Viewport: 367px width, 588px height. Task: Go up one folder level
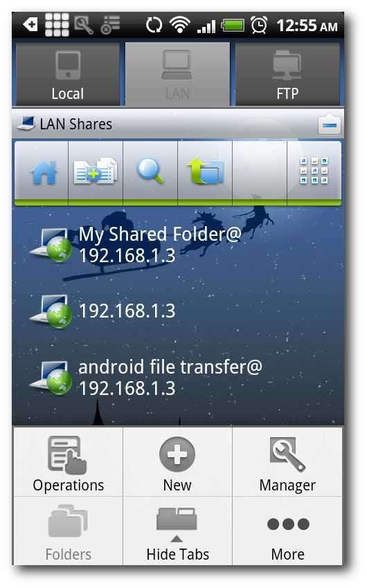(205, 171)
